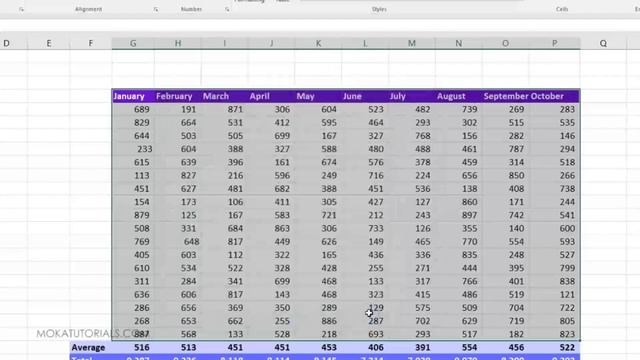Select the cell containing 648
The width and height of the screenshot is (640, 360).
(x=178, y=242)
